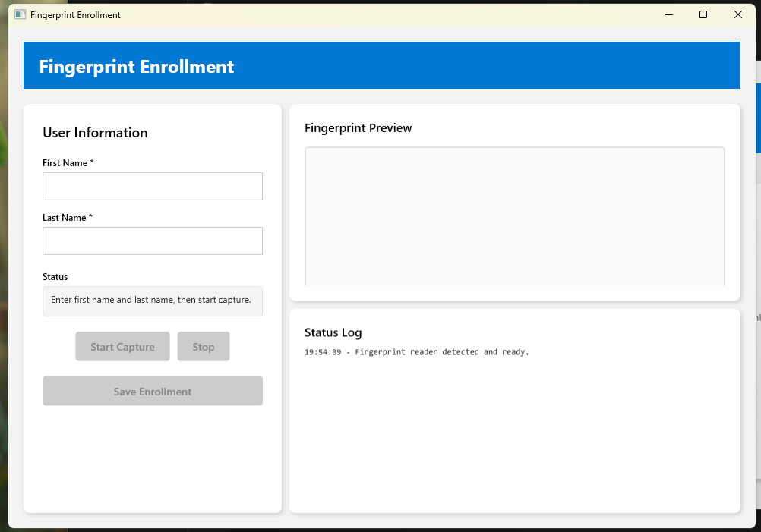The height and width of the screenshot is (532, 761).
Task: Focus the Last Name input field
Action: coord(153,241)
